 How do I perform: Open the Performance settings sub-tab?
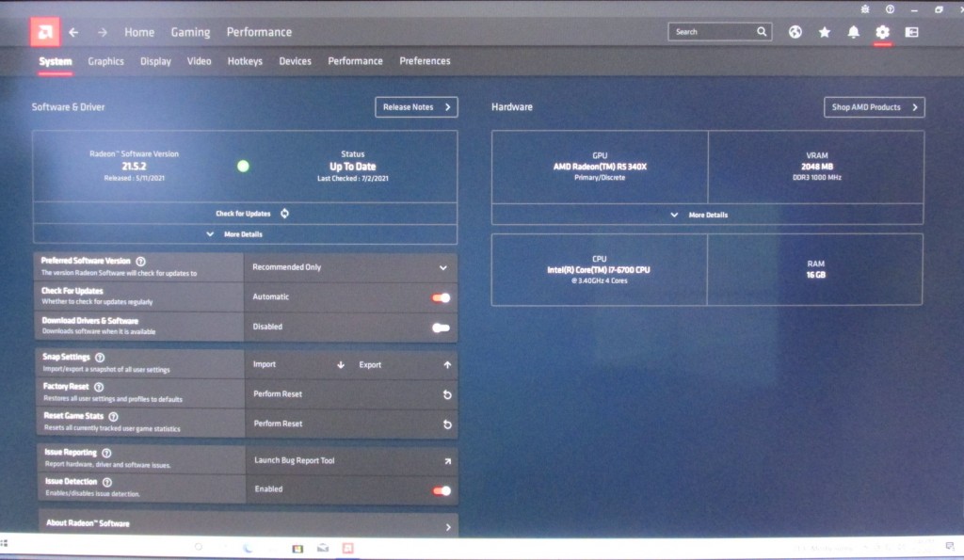355,61
